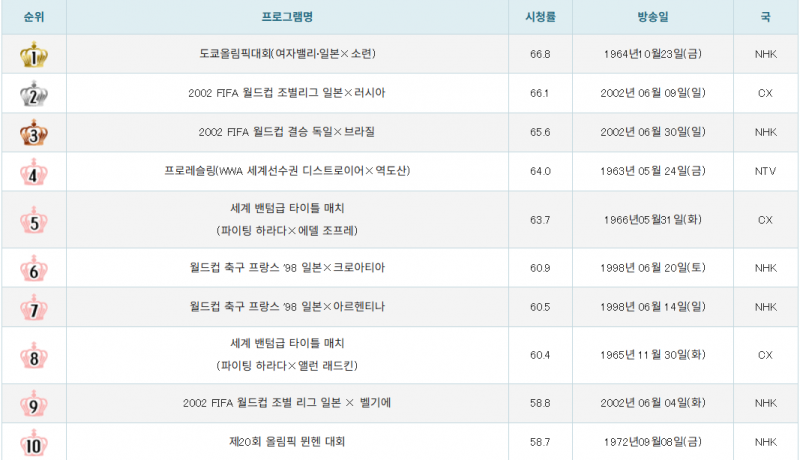Click broadcast date 2002년 06월 30일(일)
This screenshot has height=460, width=800.
coord(653,132)
